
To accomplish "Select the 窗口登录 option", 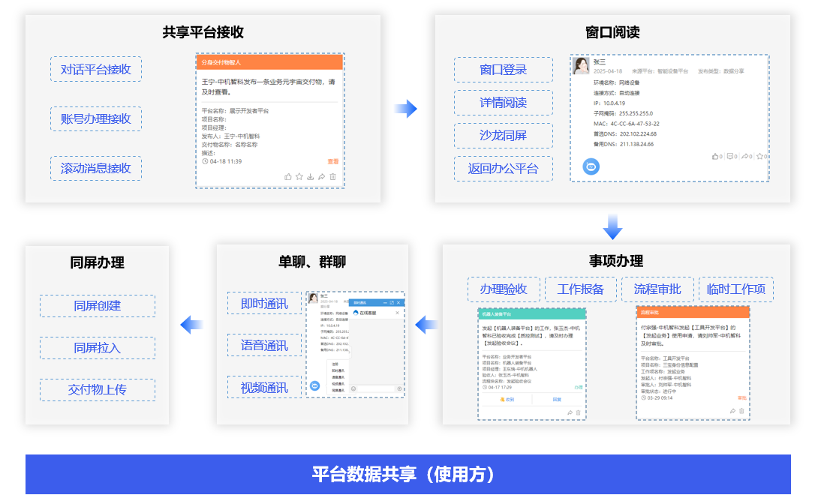I will coord(504,70).
